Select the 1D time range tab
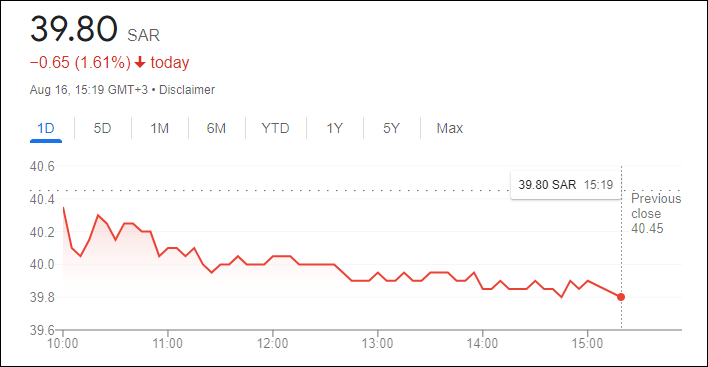This screenshot has height=367, width=708. [x=46, y=129]
